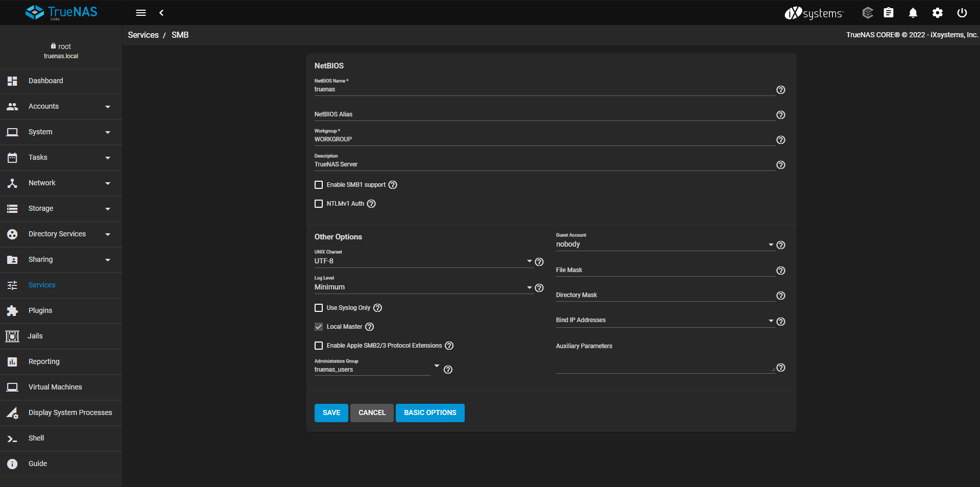Image resolution: width=980 pixels, height=487 pixels.
Task: Click the Services breadcrumb link
Action: tap(143, 35)
